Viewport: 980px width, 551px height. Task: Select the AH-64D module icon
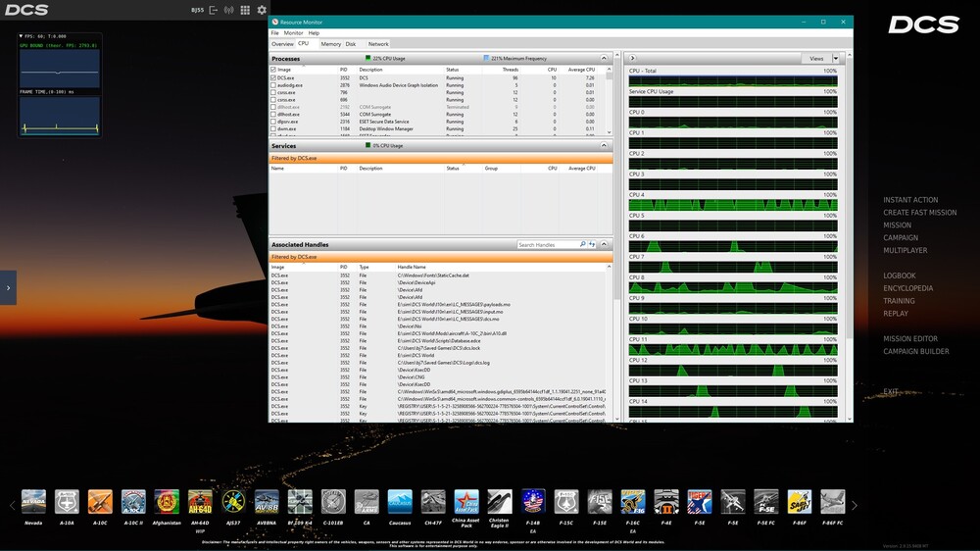[200, 502]
